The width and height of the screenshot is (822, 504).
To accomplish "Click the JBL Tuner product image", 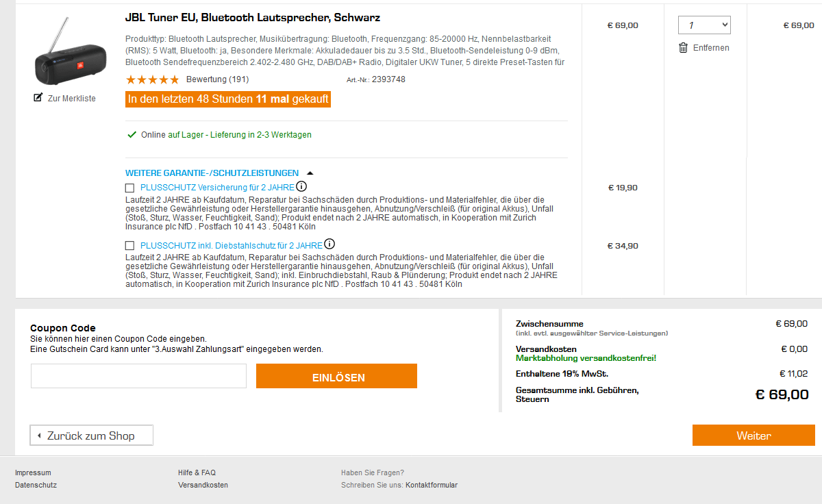I will tap(66, 55).
